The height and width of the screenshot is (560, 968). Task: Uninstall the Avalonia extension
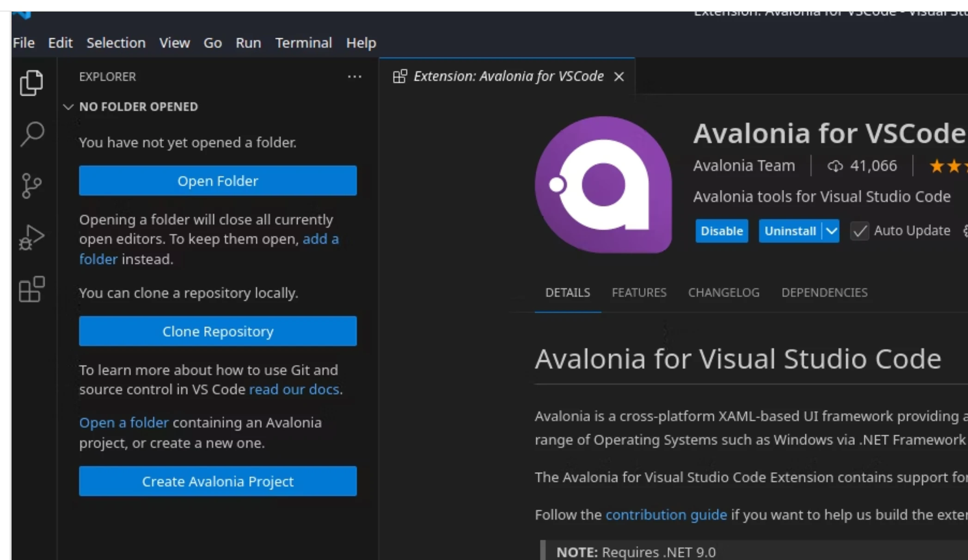pyautogui.click(x=790, y=231)
